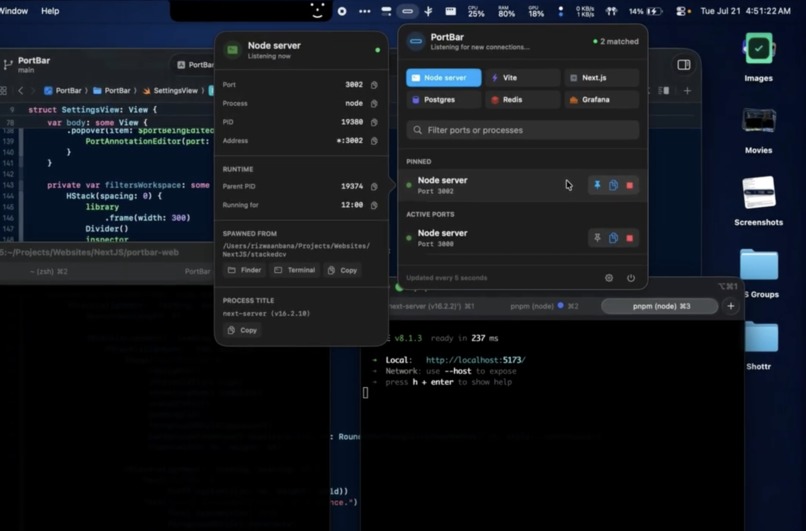This screenshot has height=531, width=806.
Task: Click the RAM 80% menu bar meter
Action: [x=506, y=11]
